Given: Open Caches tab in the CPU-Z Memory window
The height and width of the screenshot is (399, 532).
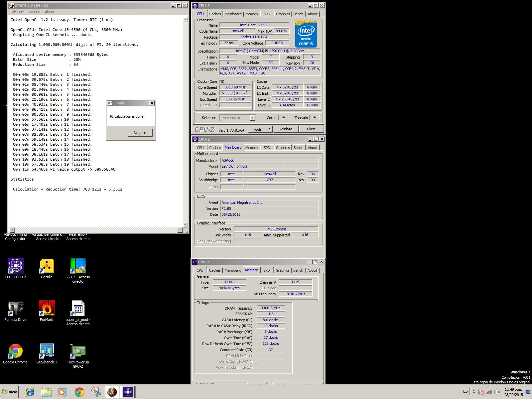Looking at the screenshot, I should tap(214, 270).
